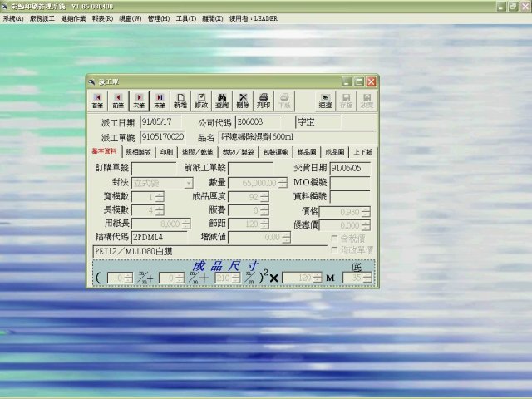Switch to the 印刷 tab
The width and height of the screenshot is (532, 399).
tap(166, 153)
